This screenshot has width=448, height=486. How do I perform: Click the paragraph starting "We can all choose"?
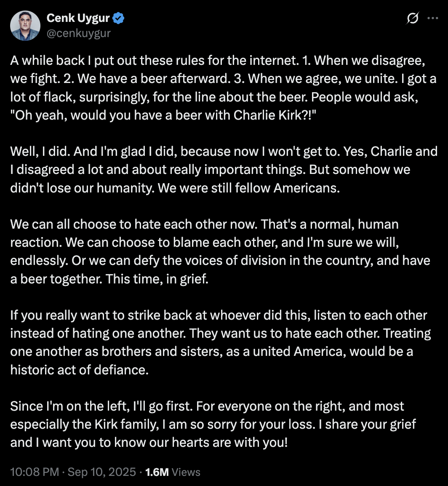click(220, 251)
